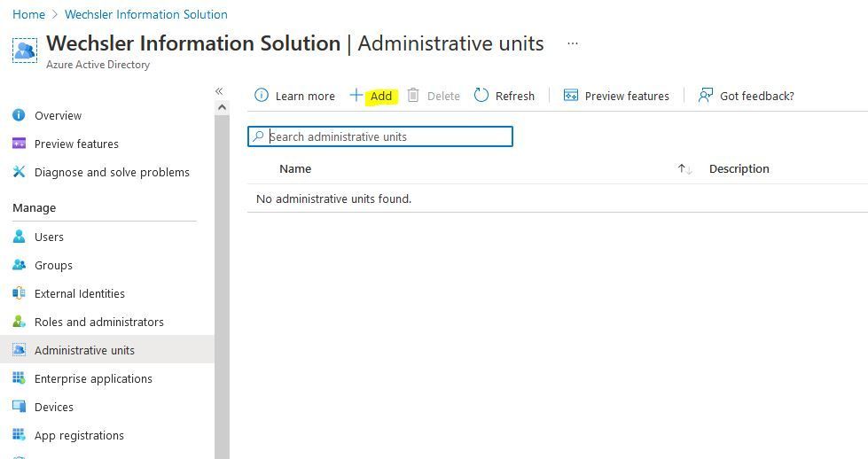Image resolution: width=868 pixels, height=459 pixels.
Task: Click the Description column header
Action: coord(739,168)
